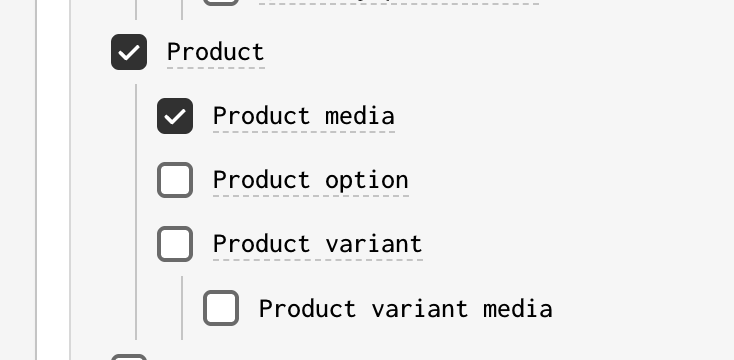Click the white checkmark in the Product box

point(129,52)
